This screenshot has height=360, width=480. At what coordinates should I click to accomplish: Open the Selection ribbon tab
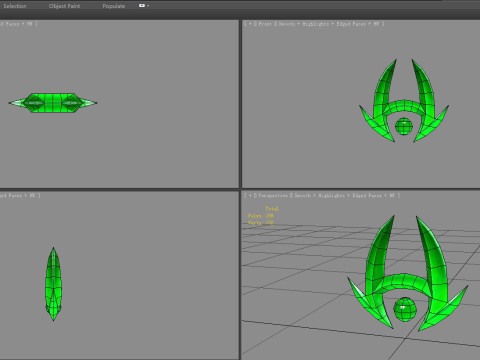click(x=15, y=6)
